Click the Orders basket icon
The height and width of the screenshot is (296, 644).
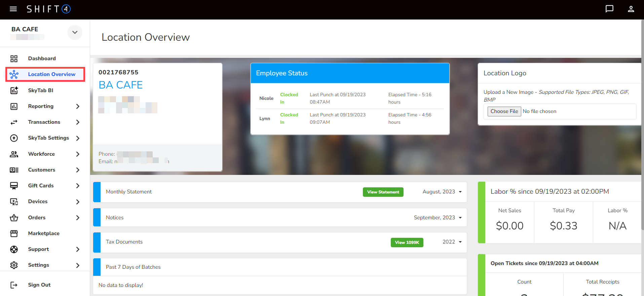[14, 218]
